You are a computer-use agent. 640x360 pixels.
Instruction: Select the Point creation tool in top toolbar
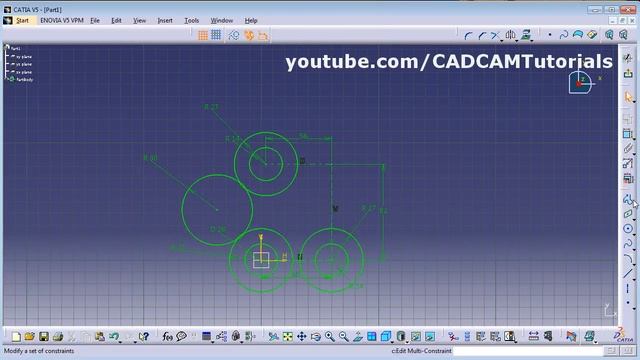(x=550, y=36)
